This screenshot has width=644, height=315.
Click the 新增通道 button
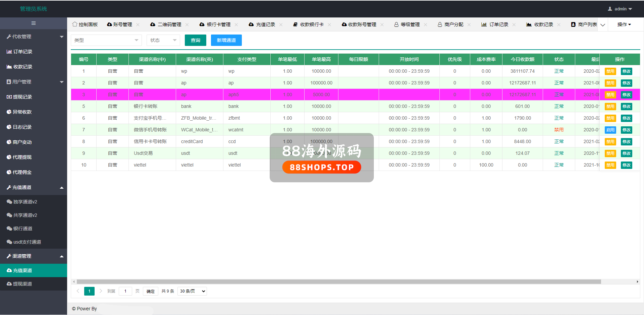(226, 40)
